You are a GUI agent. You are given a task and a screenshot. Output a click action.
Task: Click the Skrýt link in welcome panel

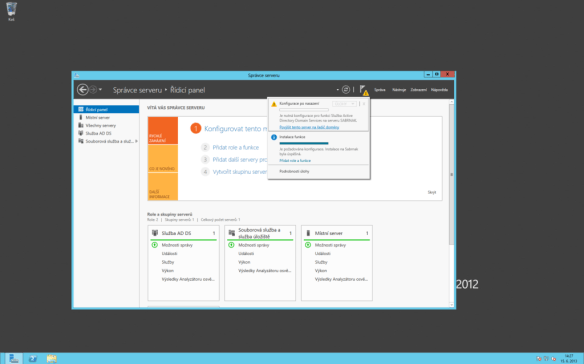point(432,192)
